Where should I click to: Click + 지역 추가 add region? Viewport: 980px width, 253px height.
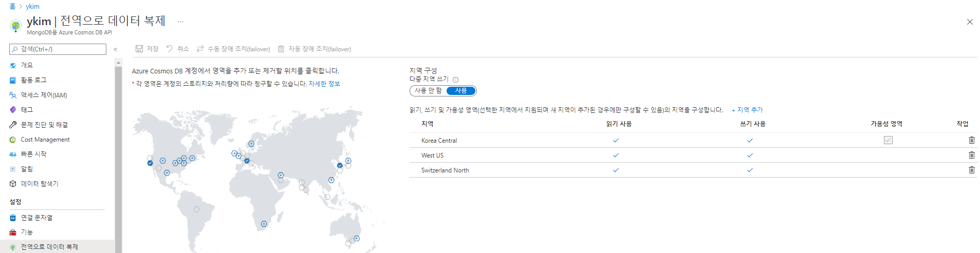click(x=747, y=110)
